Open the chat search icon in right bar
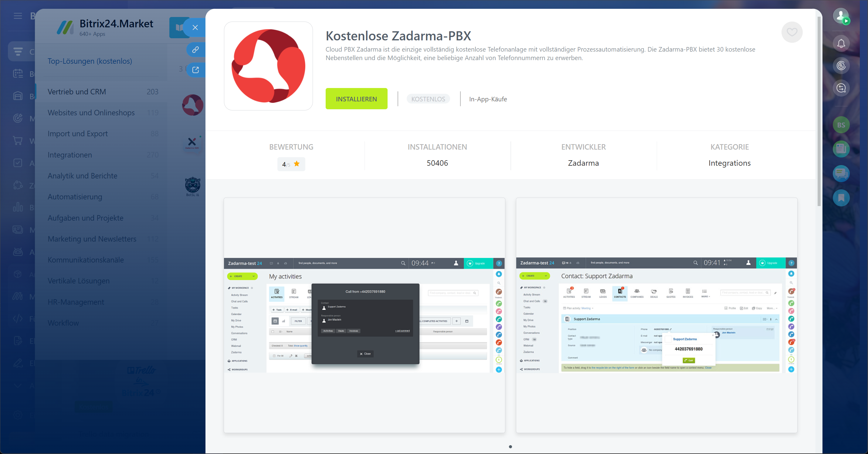This screenshot has width=868, height=454. (x=841, y=88)
